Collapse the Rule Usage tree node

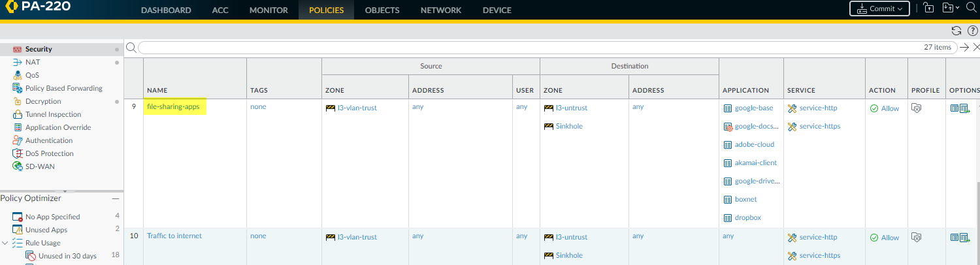point(6,243)
